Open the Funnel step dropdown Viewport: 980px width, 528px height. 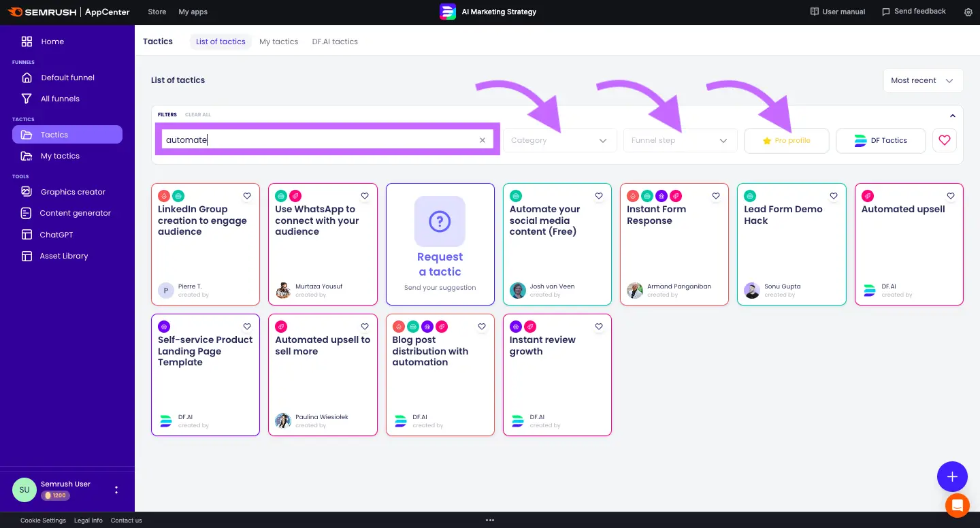click(680, 140)
